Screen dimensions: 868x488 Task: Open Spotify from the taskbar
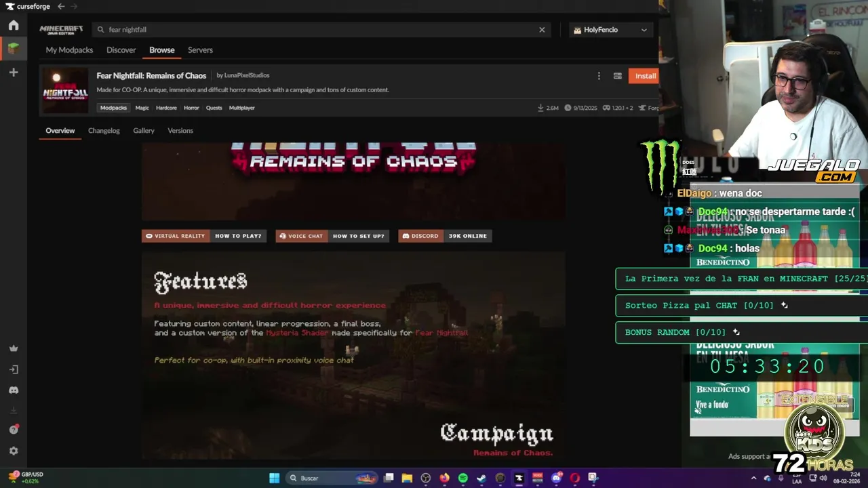pos(463,478)
